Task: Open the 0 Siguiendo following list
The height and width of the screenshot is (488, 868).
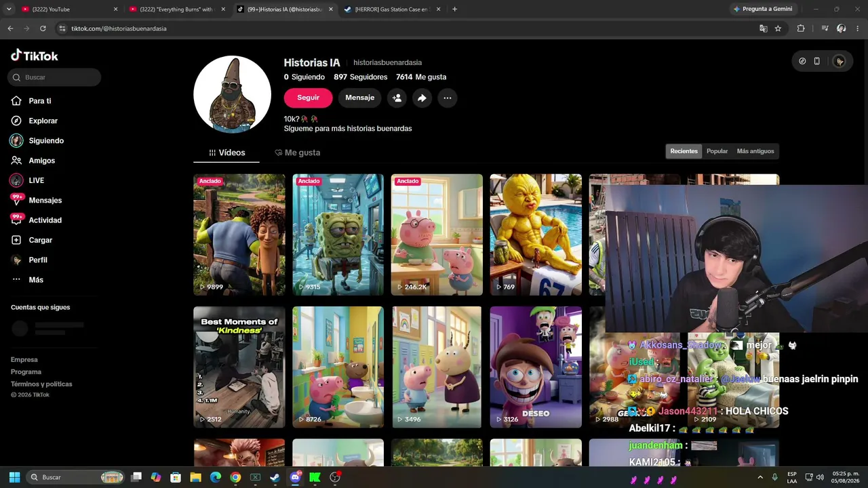Action: click(x=304, y=77)
